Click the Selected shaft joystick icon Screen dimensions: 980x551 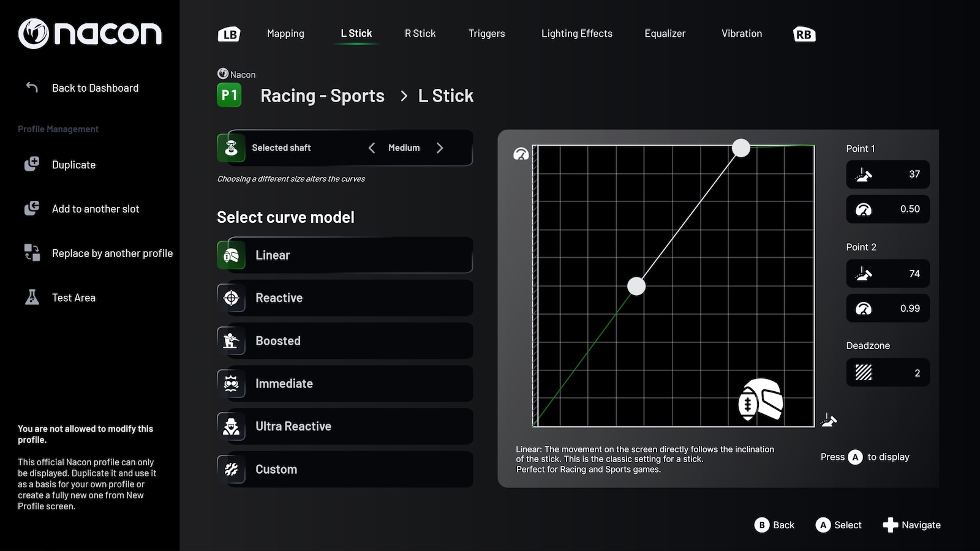pyautogui.click(x=231, y=148)
